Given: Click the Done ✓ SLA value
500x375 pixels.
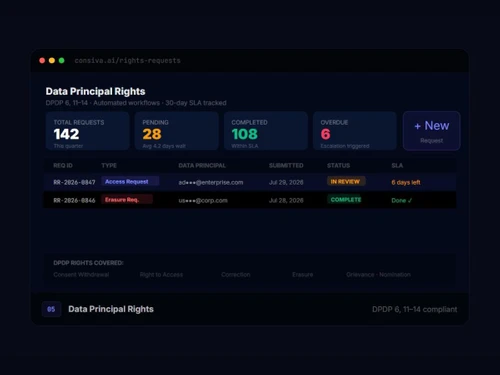Looking at the screenshot, I should pyautogui.click(x=402, y=200).
